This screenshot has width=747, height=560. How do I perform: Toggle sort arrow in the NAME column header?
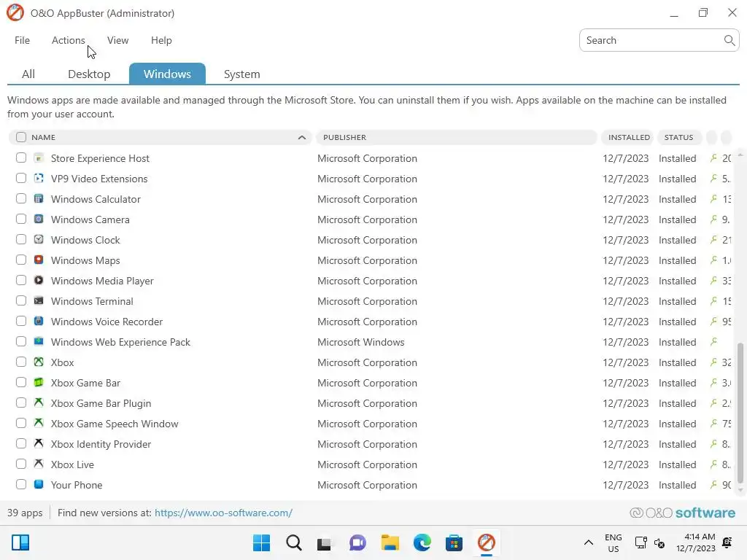coord(301,137)
